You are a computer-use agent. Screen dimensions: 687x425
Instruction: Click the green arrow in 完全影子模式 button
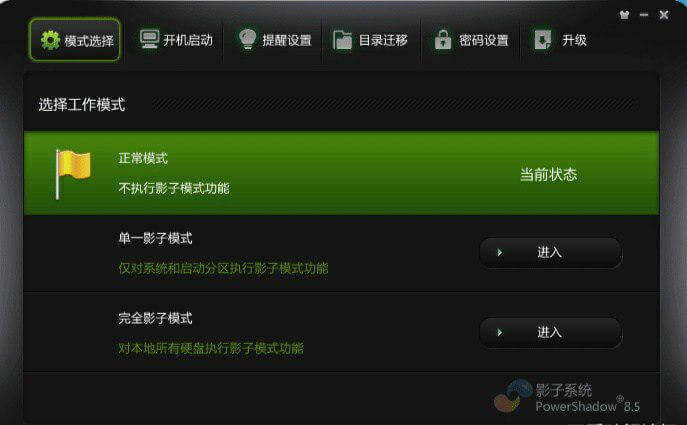pyautogui.click(x=499, y=333)
